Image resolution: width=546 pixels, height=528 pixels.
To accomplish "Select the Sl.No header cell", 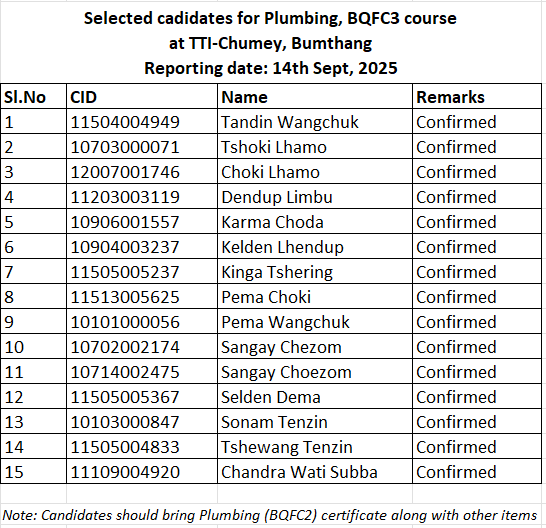I will point(33,96).
